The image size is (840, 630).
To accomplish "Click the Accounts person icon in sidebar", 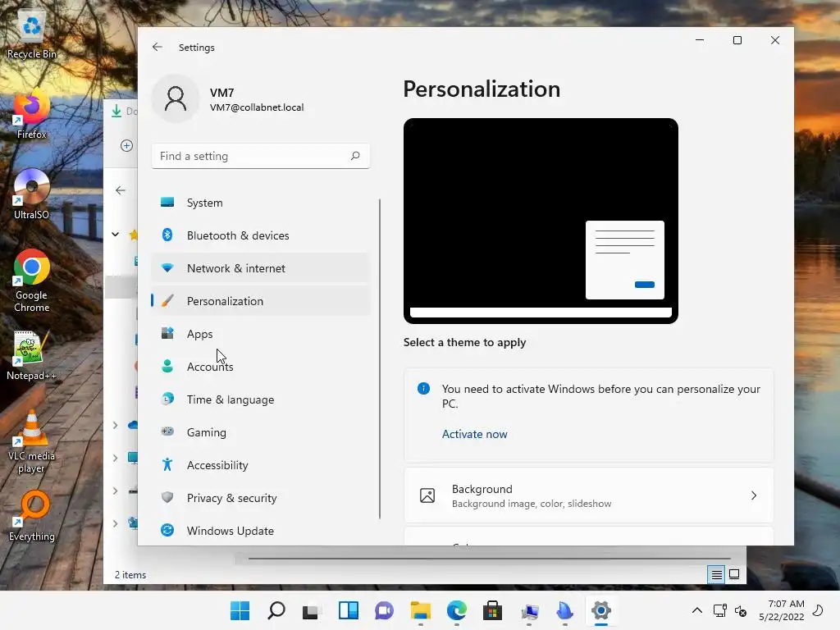I will click(x=167, y=366).
